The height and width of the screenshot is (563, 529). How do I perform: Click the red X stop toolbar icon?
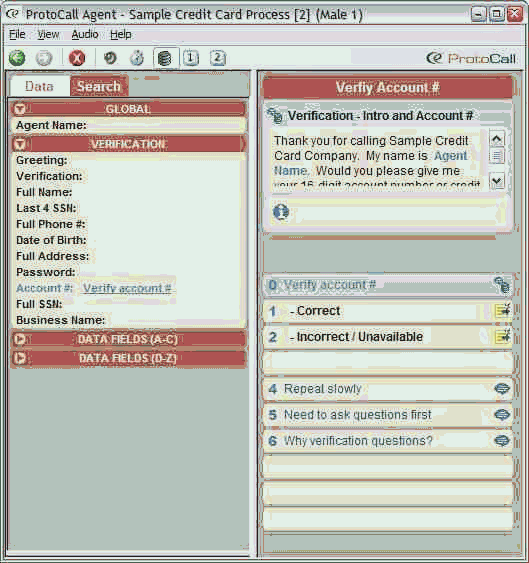coord(77,58)
